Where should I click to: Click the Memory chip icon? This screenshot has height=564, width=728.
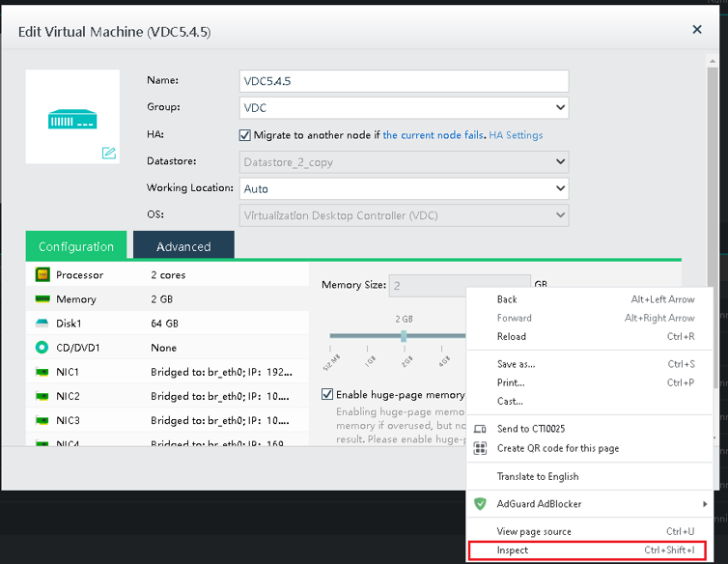(42, 299)
